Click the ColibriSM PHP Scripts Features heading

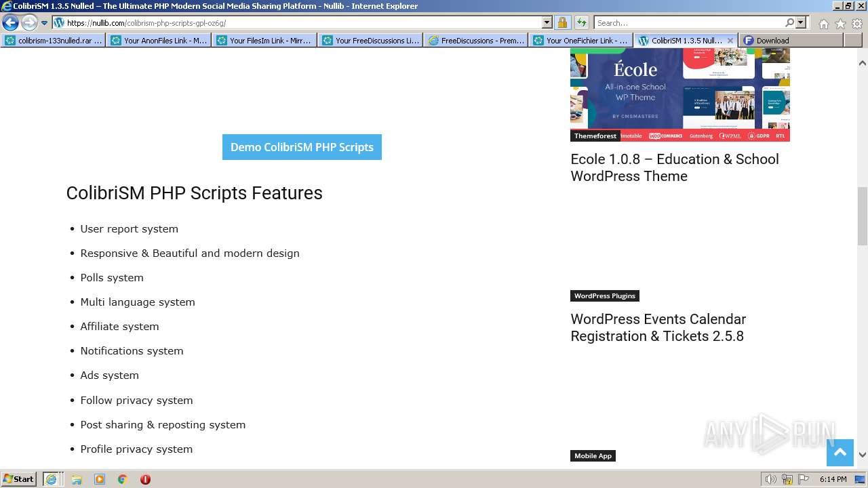[x=194, y=193]
